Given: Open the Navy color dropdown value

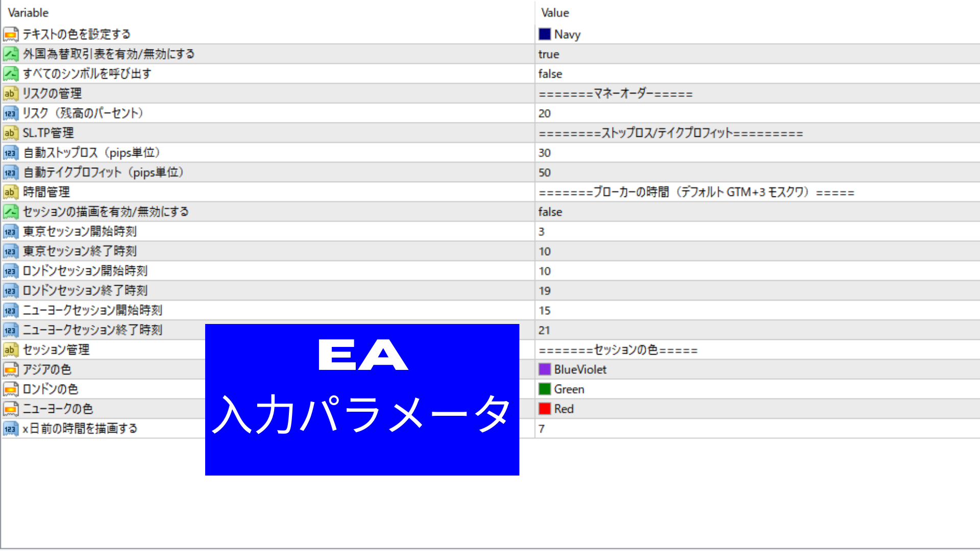Looking at the screenshot, I should 567,34.
